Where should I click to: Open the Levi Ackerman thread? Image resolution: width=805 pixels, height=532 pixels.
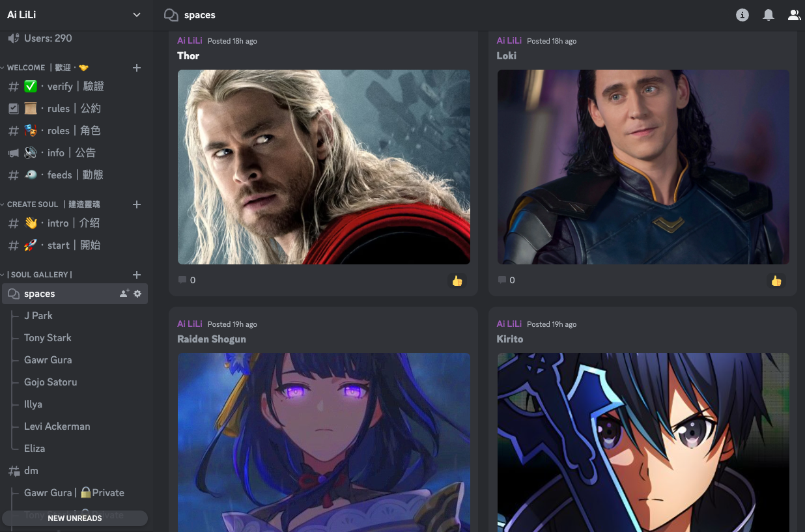point(57,427)
